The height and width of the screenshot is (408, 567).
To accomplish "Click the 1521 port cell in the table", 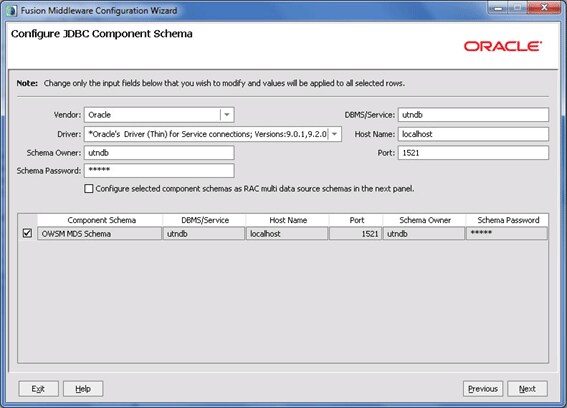I will coord(355,234).
